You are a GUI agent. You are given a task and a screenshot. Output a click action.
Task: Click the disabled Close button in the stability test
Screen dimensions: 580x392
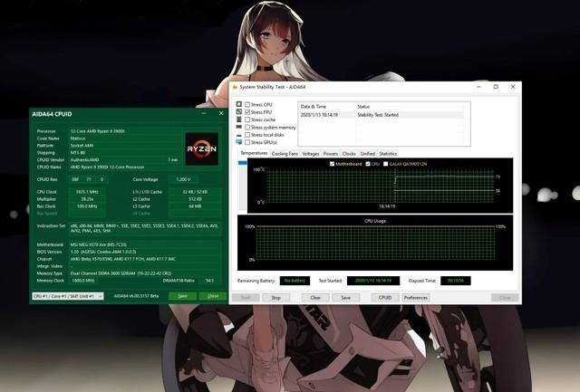click(505, 298)
